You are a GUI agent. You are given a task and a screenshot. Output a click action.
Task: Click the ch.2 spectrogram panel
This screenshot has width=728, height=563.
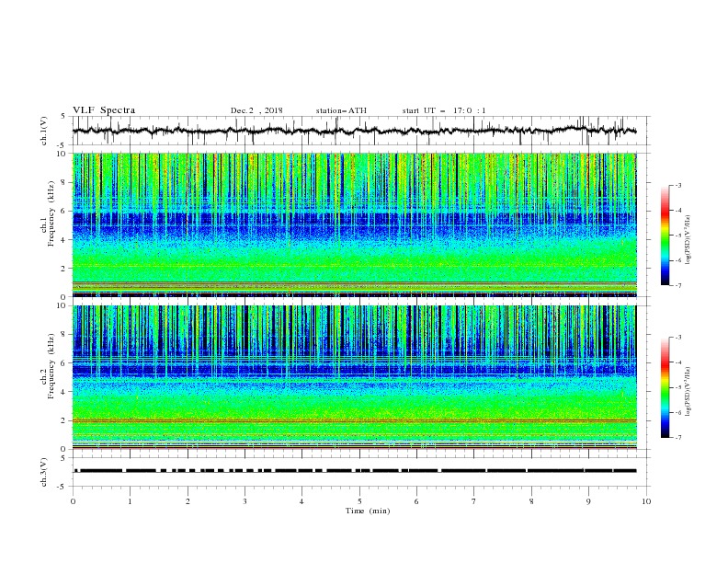point(355,377)
